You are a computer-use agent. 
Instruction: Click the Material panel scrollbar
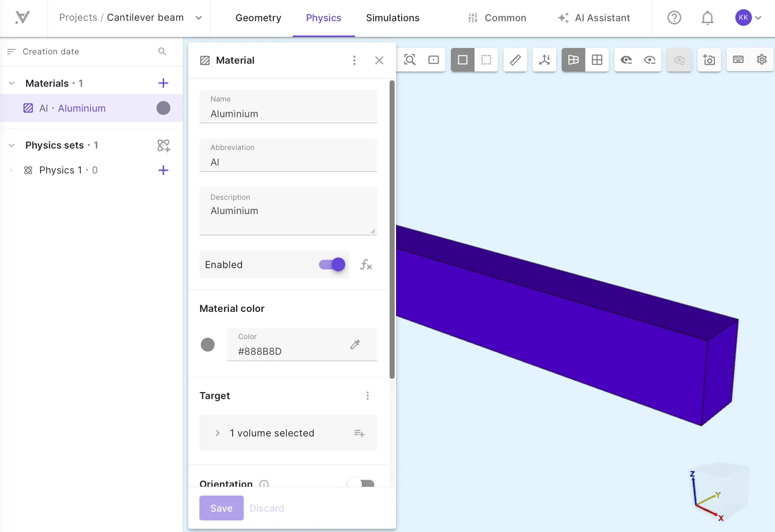point(392,229)
